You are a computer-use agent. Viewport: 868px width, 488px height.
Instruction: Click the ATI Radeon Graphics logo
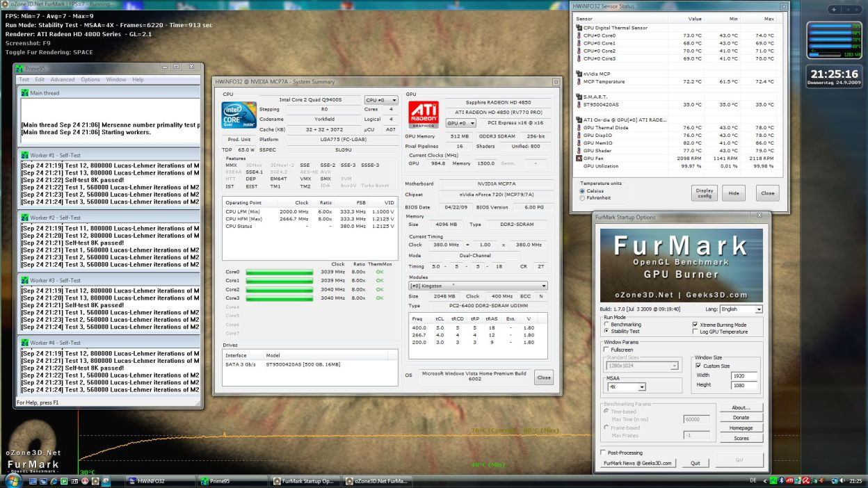(x=424, y=115)
